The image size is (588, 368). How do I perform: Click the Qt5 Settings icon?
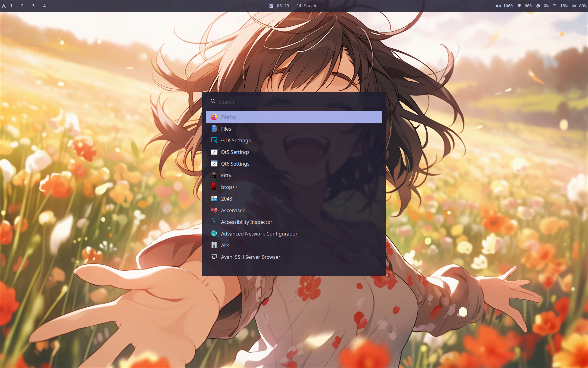(214, 152)
